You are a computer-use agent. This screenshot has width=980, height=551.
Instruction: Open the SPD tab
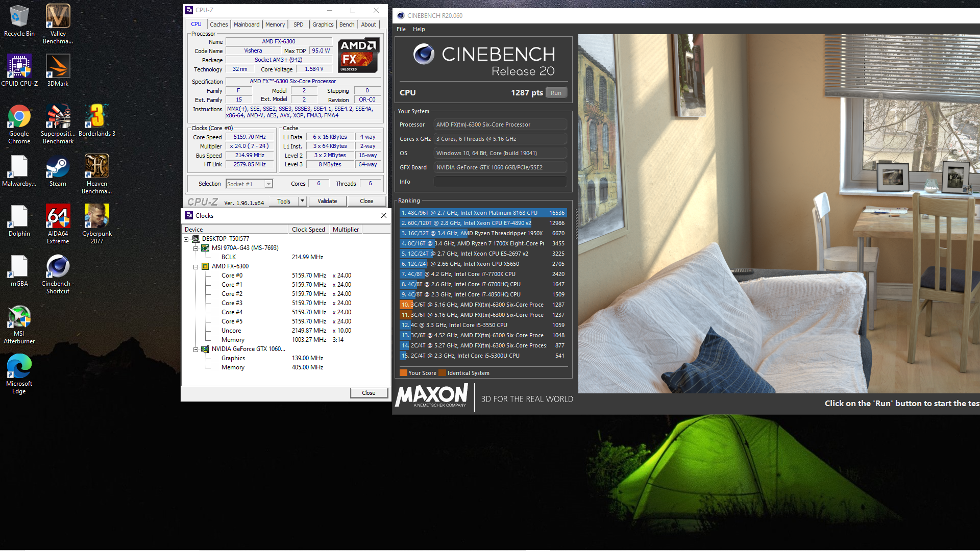(x=299, y=24)
